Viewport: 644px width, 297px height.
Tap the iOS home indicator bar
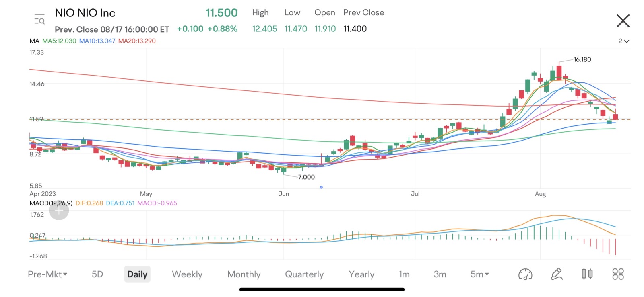click(322, 289)
